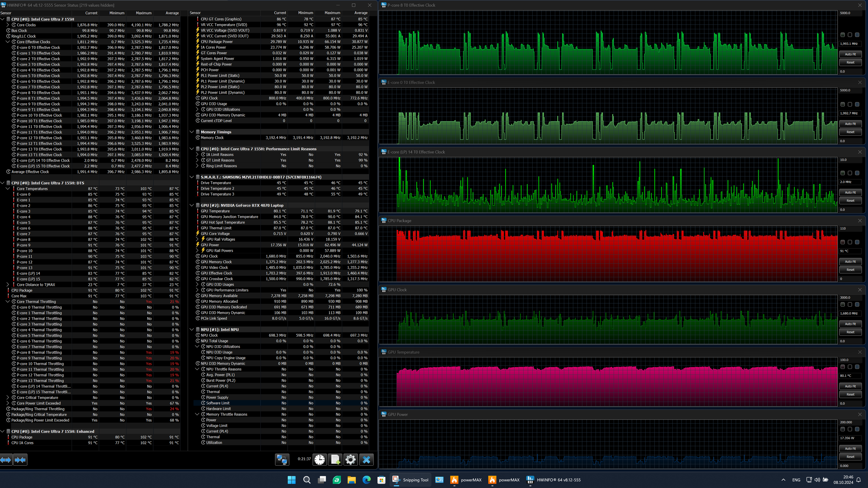Screen dimensions: 868x488
Task: Click the blue X close sensors icon
Action: [366, 460]
